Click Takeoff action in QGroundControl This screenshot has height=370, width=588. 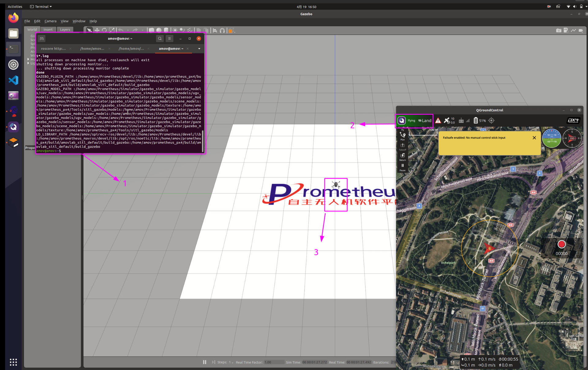pyautogui.click(x=402, y=147)
